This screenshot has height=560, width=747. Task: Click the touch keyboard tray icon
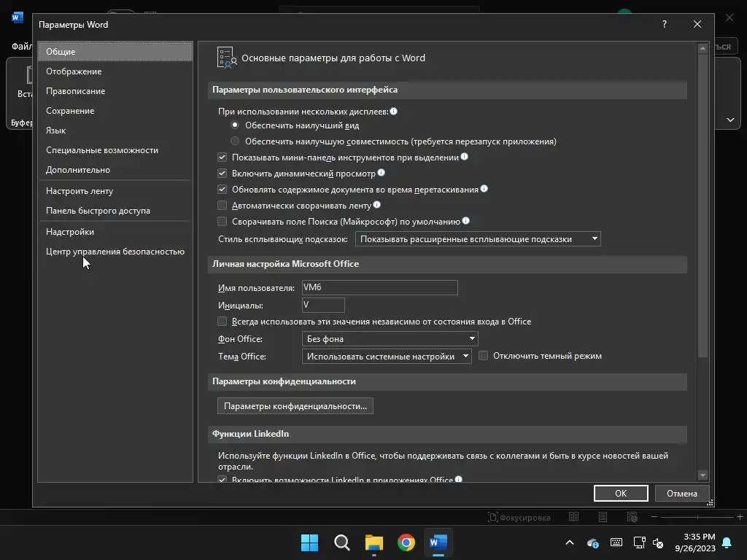click(616, 542)
